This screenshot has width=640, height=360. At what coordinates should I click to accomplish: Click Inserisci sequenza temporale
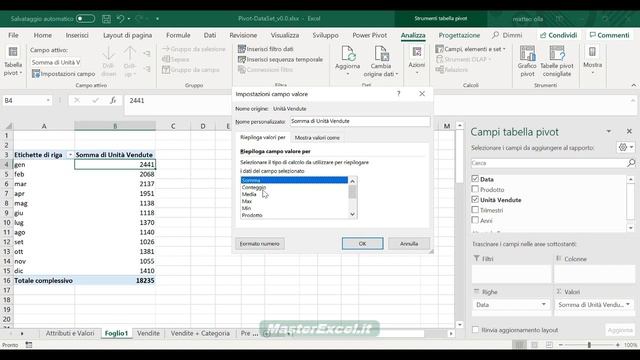click(x=280, y=60)
